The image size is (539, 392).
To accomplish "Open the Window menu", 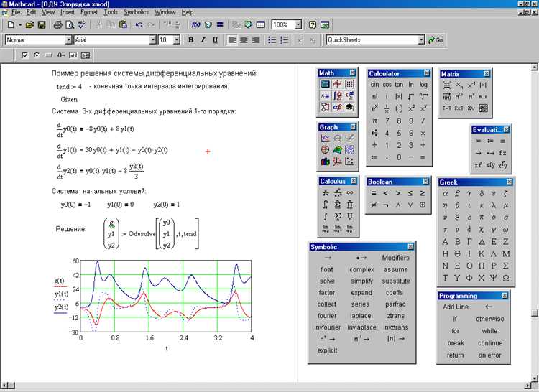I will click(x=165, y=12).
